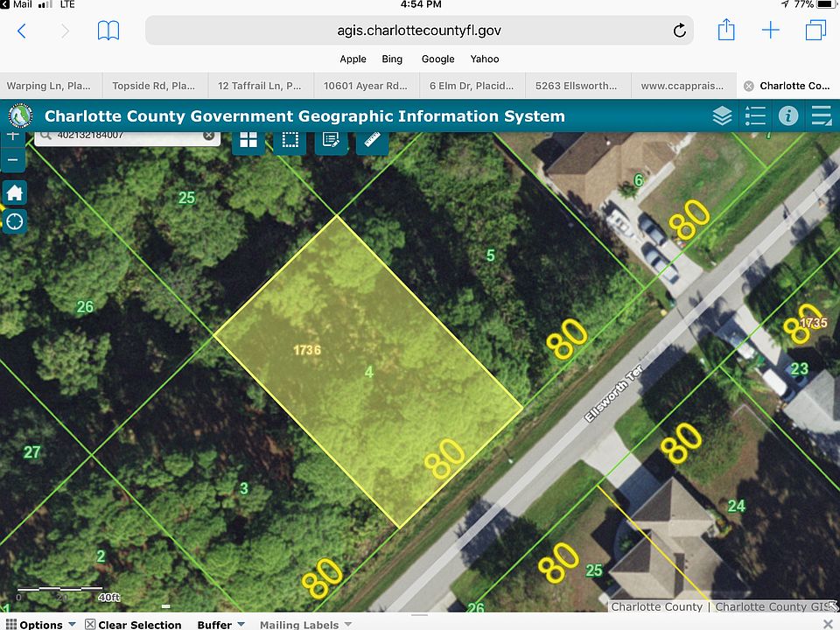This screenshot has height=630, width=840.
Task: Go back with Safari's back arrow
Action: [x=22, y=31]
